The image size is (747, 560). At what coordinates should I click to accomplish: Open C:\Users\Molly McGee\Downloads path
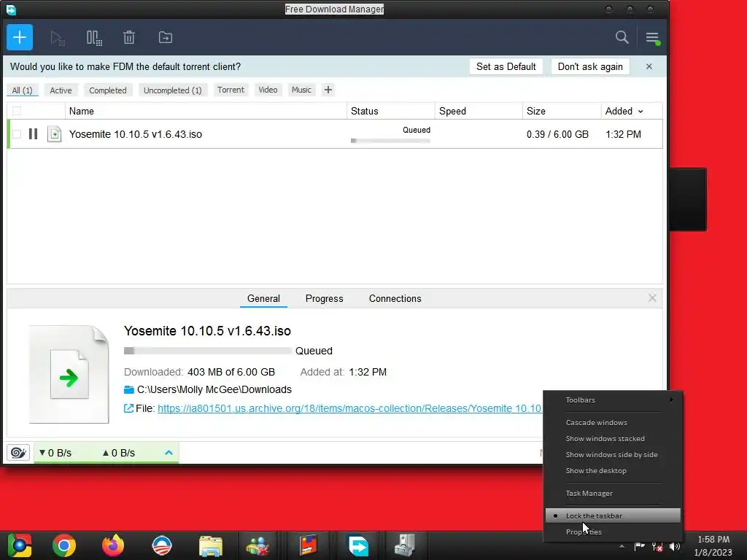pos(214,389)
